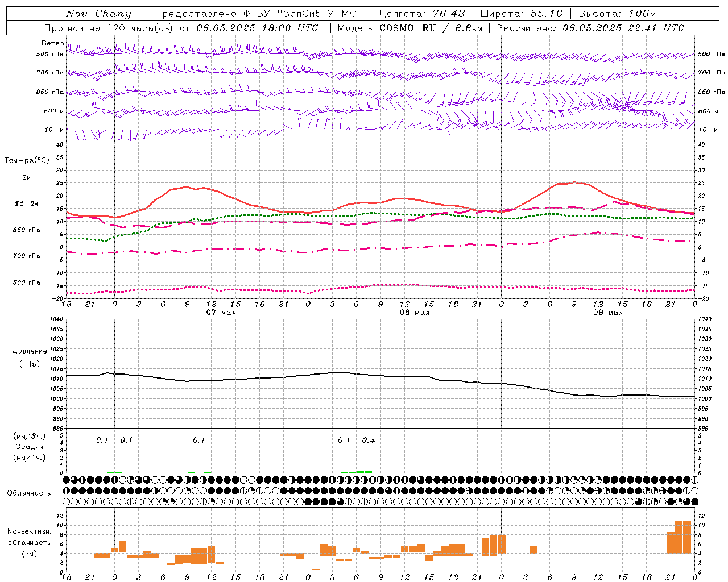Click the "Конвективн." convective label

(x=30, y=531)
